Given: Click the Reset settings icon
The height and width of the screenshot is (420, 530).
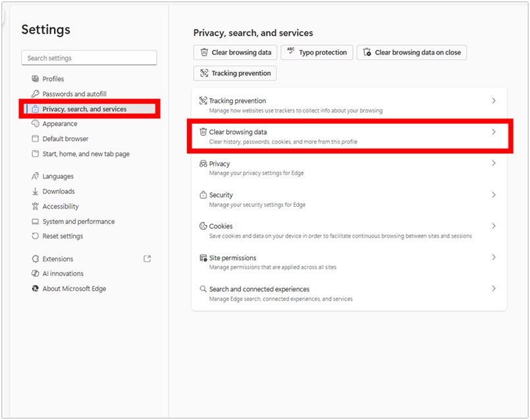Looking at the screenshot, I should (36, 236).
